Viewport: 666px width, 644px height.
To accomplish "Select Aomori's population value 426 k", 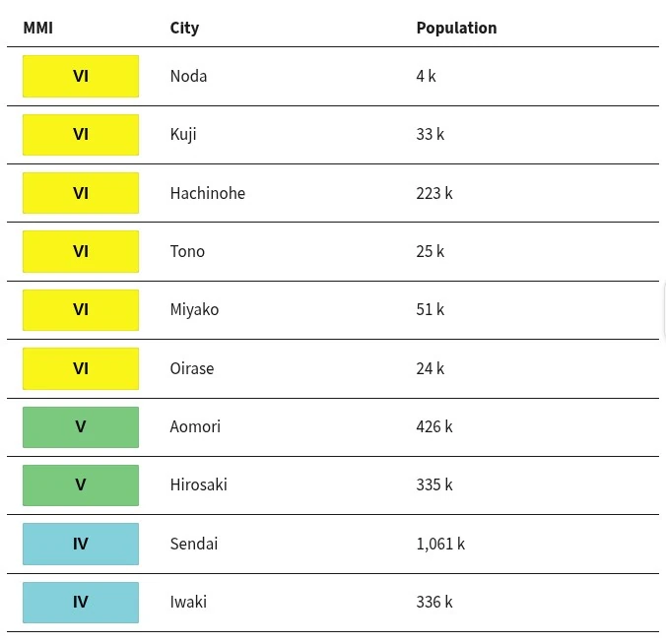I will (x=434, y=426).
